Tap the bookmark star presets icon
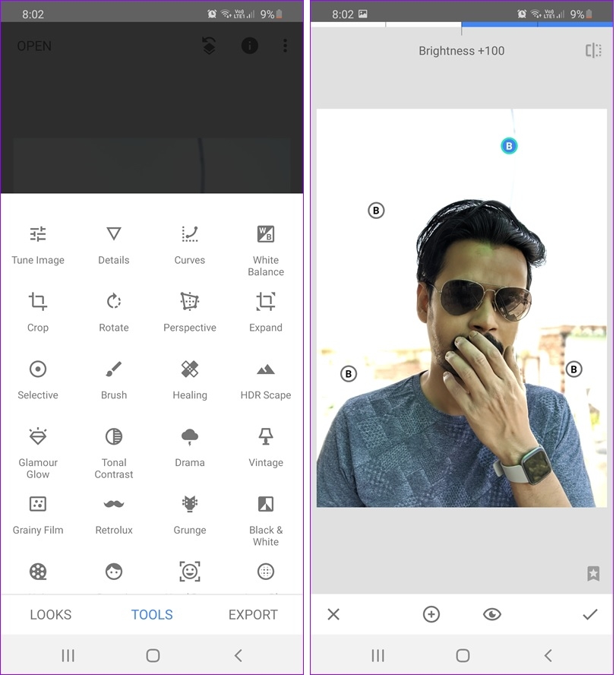616x675 pixels. pos(593,573)
